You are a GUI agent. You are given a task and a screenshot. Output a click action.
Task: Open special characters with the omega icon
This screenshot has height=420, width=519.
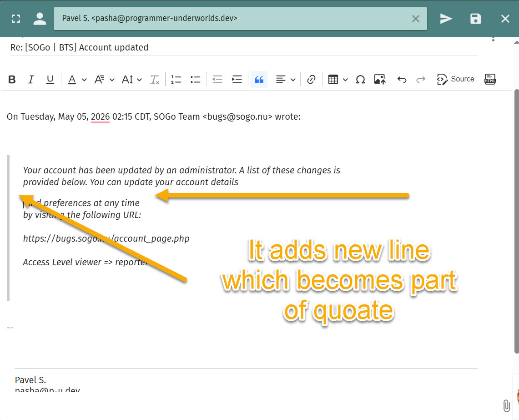point(360,80)
